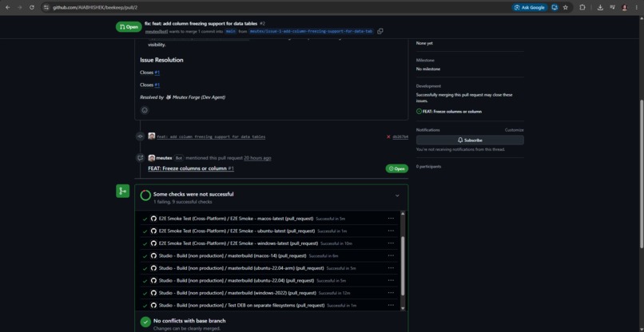The height and width of the screenshot is (332, 644).
Task: Open the Chrome three-dot menu
Action: 636,7
